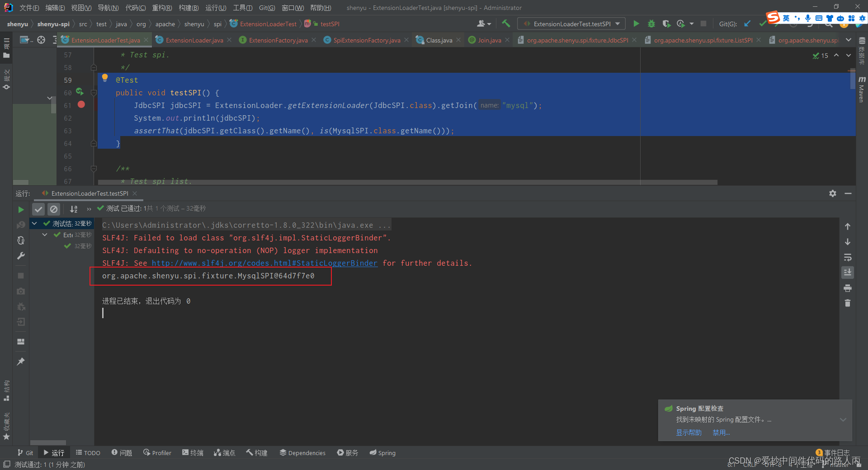Click the Sogou input method S logo

click(773, 18)
